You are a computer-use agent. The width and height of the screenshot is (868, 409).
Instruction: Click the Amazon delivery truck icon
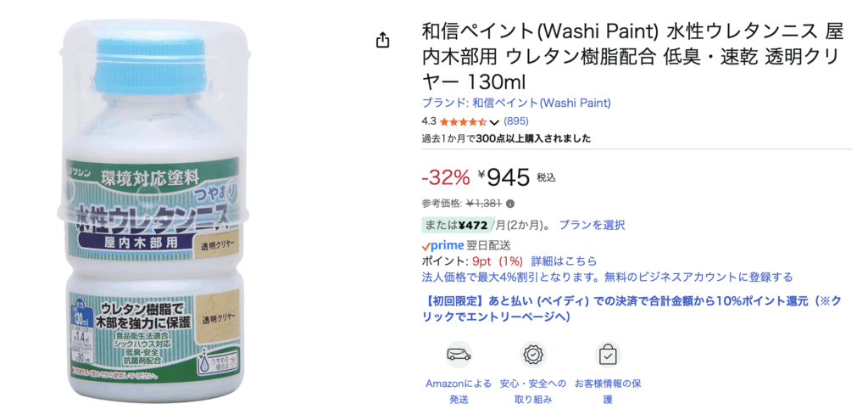tap(459, 354)
